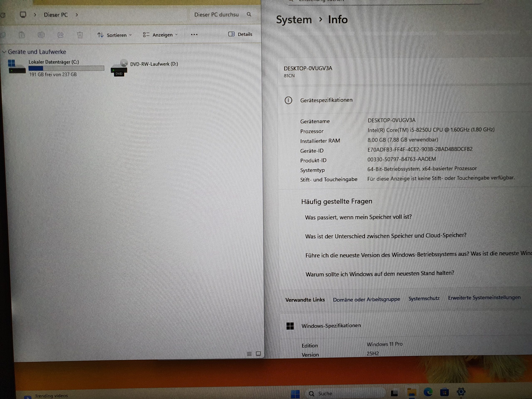
Task: Click the Windows Start button on taskbar
Action: (x=295, y=394)
